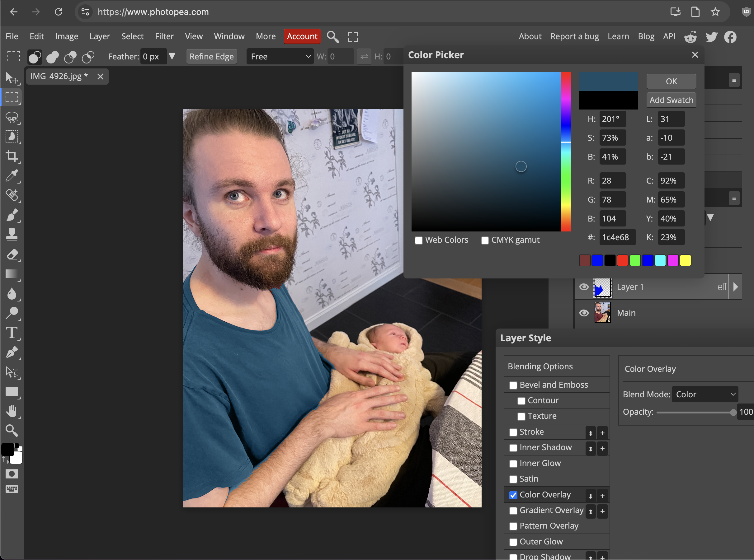This screenshot has width=754, height=560.
Task: Open Photopea's Twitter page
Action: pyautogui.click(x=711, y=37)
